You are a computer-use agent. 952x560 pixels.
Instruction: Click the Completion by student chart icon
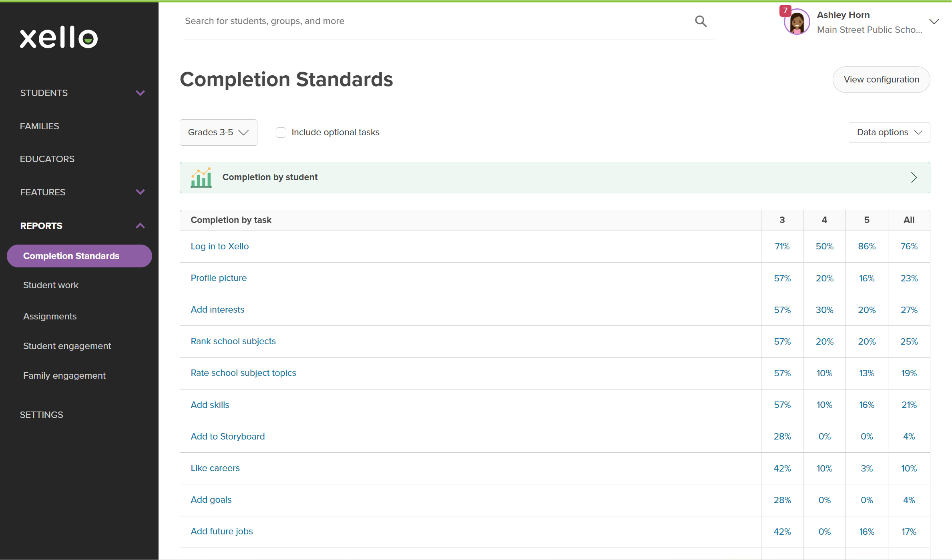(x=201, y=177)
